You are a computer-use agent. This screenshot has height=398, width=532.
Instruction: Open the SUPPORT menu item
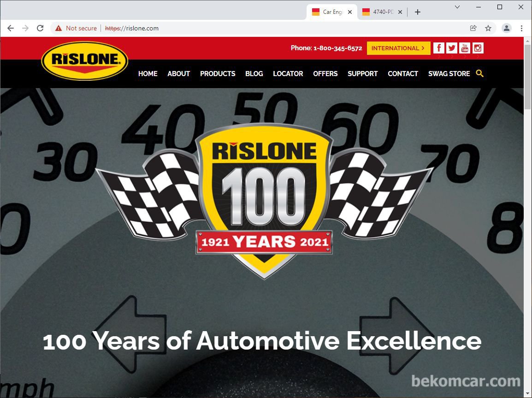[363, 74]
